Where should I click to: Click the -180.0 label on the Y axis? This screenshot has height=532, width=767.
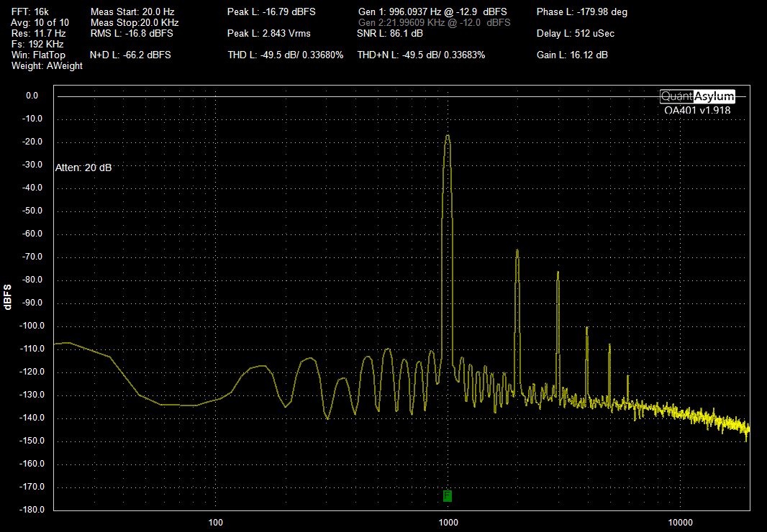[x=32, y=510]
